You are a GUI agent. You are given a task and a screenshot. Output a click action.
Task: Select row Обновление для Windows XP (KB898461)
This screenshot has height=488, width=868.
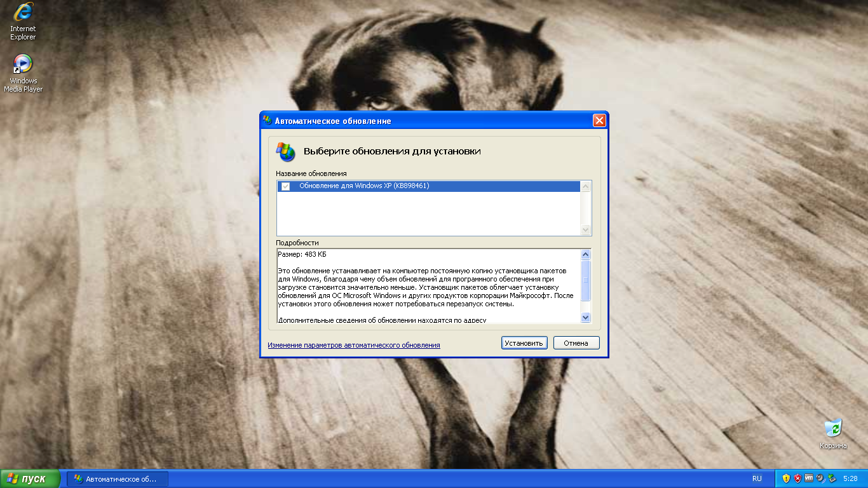pos(428,186)
